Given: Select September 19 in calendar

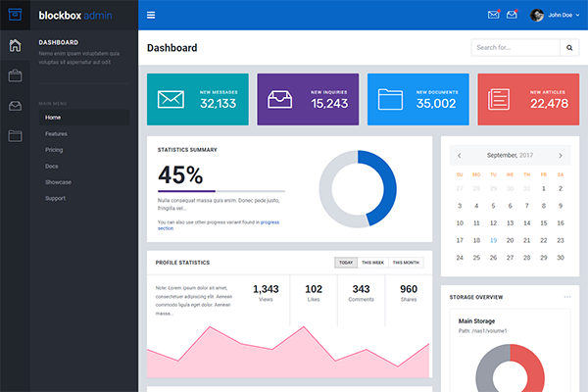Looking at the screenshot, I should pos(494,240).
